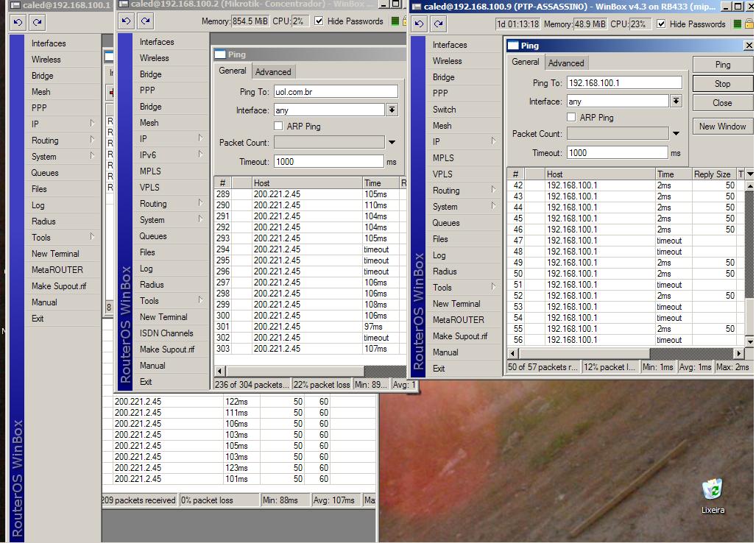Select ping row 301 with 97ms time

click(x=311, y=326)
